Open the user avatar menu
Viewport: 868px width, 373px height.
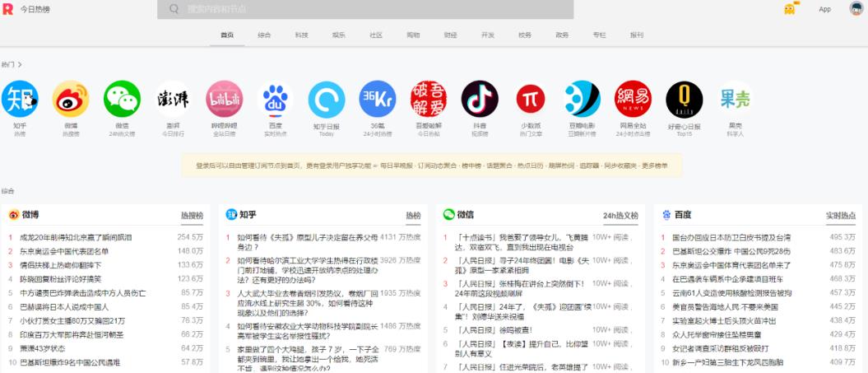pos(856,8)
